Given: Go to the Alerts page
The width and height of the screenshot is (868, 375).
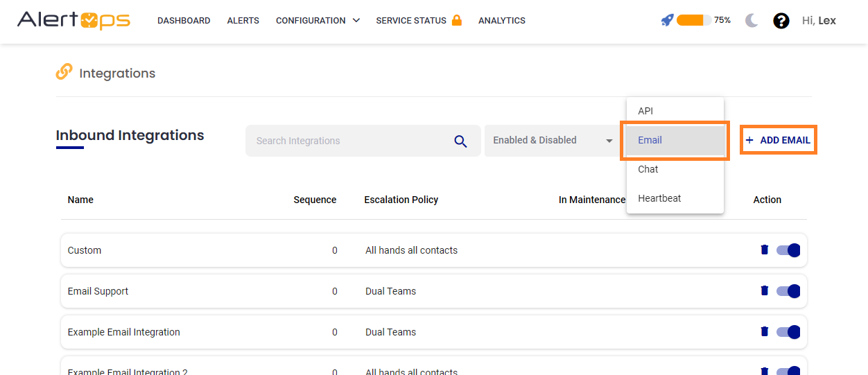Looking at the screenshot, I should pos(243,21).
